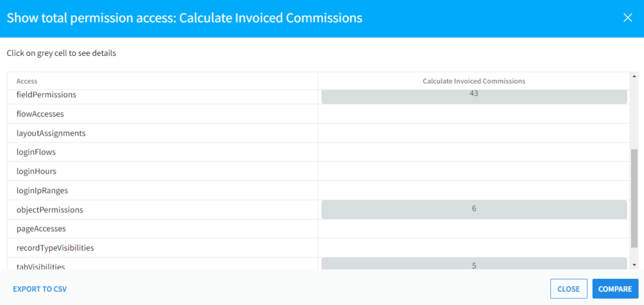This screenshot has width=644, height=305.
Task: Click scrollbar up arrow in table
Action: point(634,76)
